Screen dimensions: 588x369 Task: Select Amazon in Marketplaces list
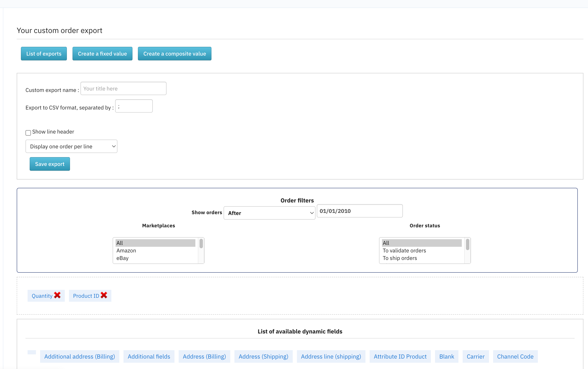(155, 251)
